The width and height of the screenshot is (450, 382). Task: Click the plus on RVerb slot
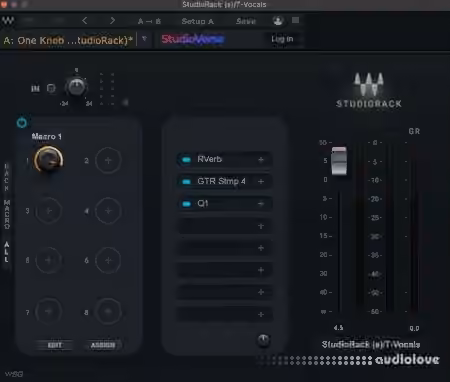tap(261, 160)
